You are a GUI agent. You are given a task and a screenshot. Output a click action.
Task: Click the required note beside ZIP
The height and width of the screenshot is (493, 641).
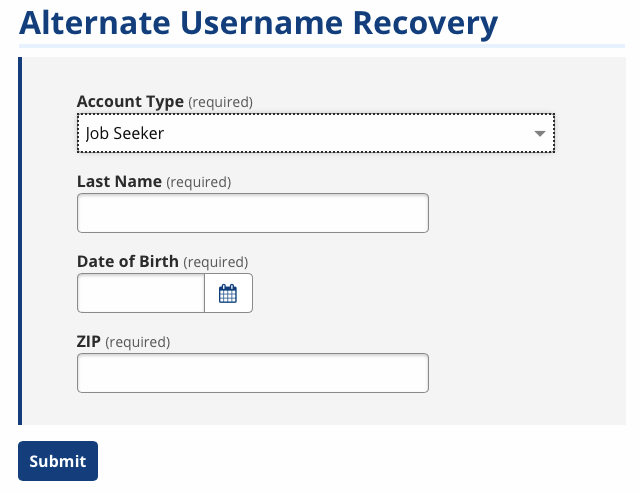click(x=137, y=342)
